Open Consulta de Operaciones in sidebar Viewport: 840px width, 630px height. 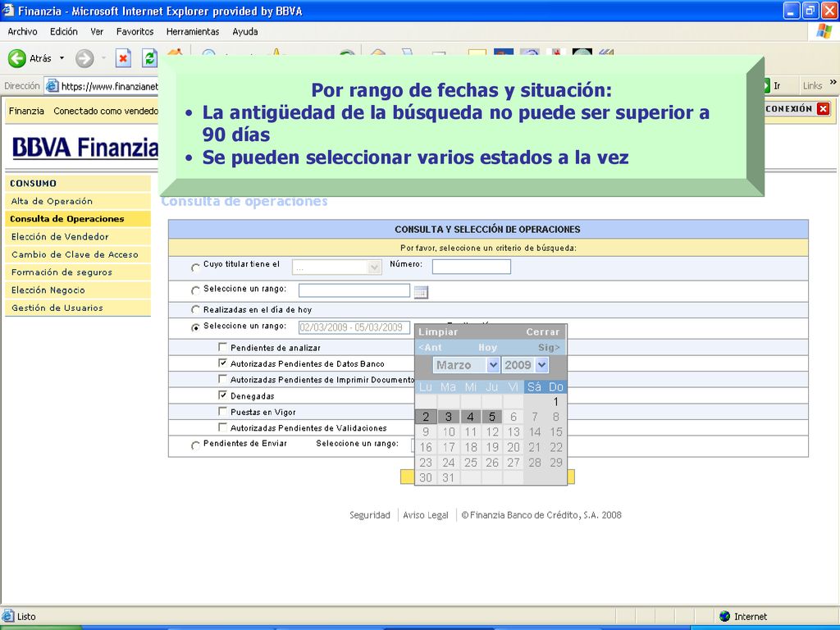78,219
